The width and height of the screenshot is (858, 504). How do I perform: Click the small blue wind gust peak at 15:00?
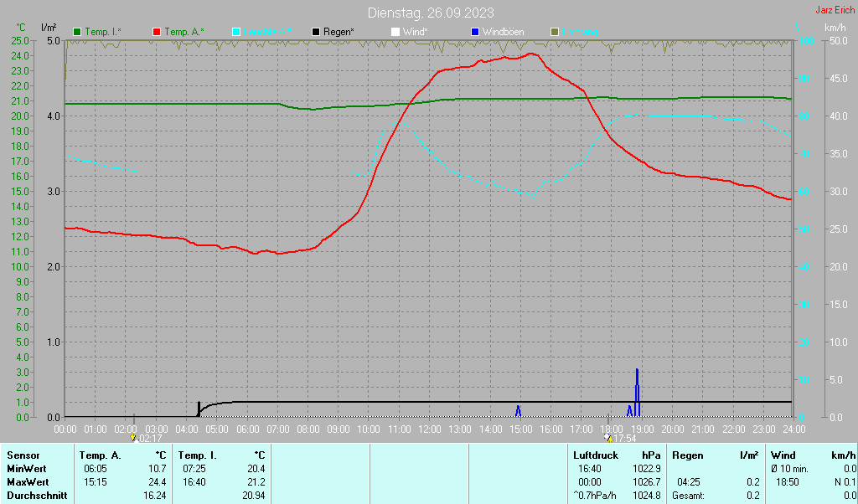tap(519, 410)
